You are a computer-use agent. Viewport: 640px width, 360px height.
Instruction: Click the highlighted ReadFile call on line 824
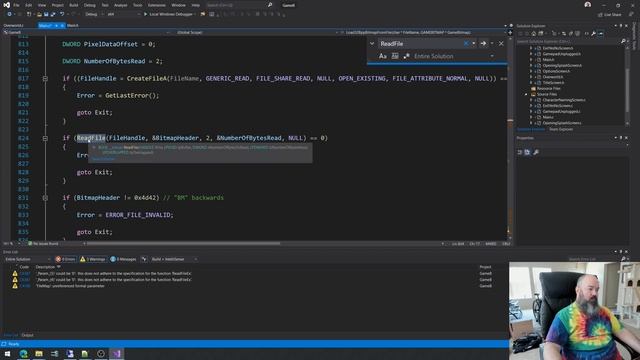point(91,138)
